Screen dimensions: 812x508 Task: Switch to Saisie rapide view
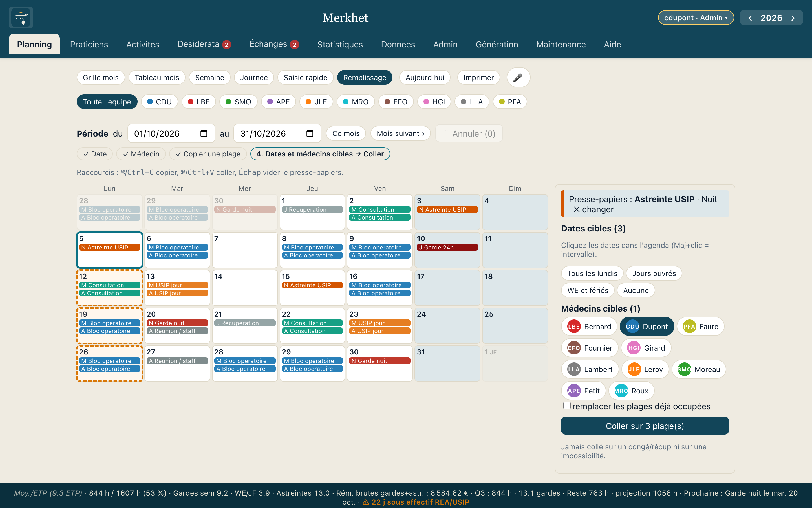click(x=305, y=78)
